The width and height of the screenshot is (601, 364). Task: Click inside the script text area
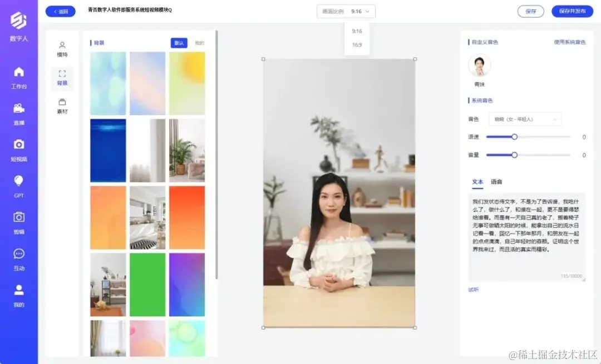(x=526, y=237)
